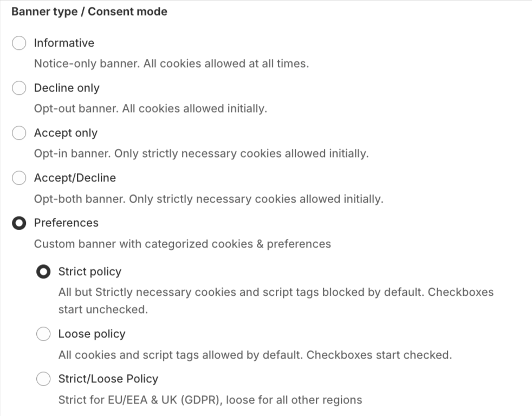Click the "Strict/Loose Policy" label text

(x=108, y=379)
